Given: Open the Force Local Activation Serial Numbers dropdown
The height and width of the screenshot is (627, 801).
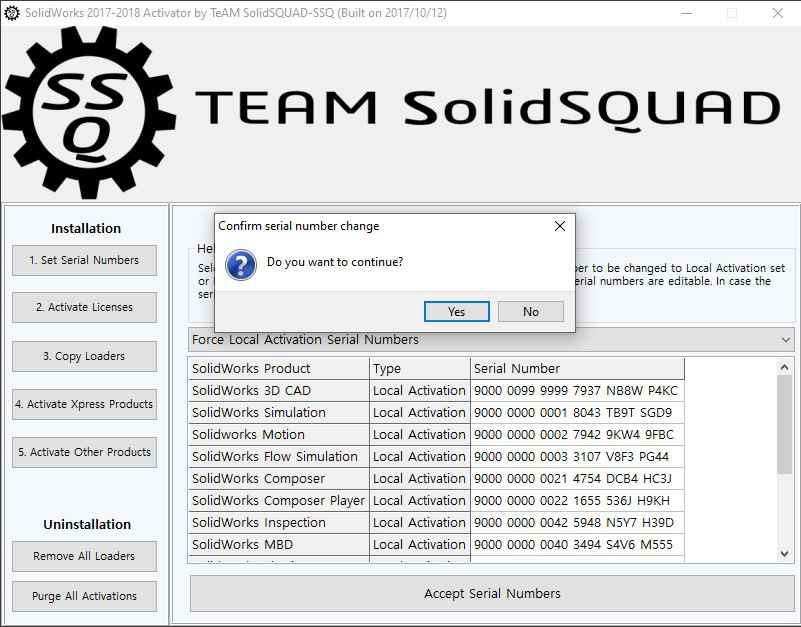Looking at the screenshot, I should coord(491,340).
